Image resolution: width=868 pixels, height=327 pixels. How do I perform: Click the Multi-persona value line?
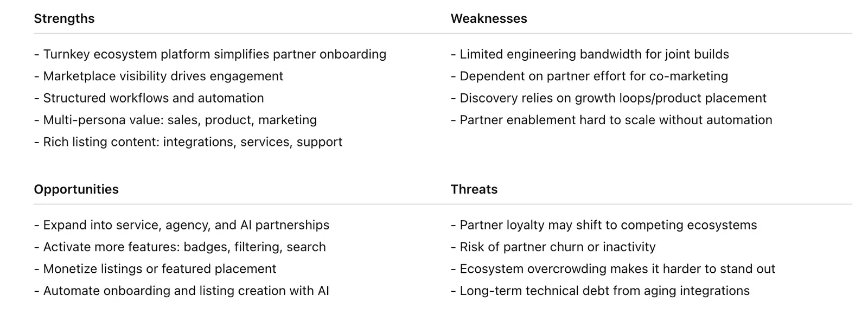[x=175, y=120]
